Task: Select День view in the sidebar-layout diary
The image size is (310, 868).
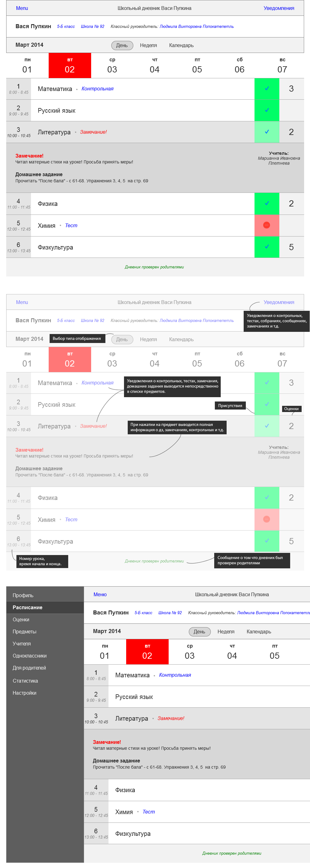Action: [199, 631]
